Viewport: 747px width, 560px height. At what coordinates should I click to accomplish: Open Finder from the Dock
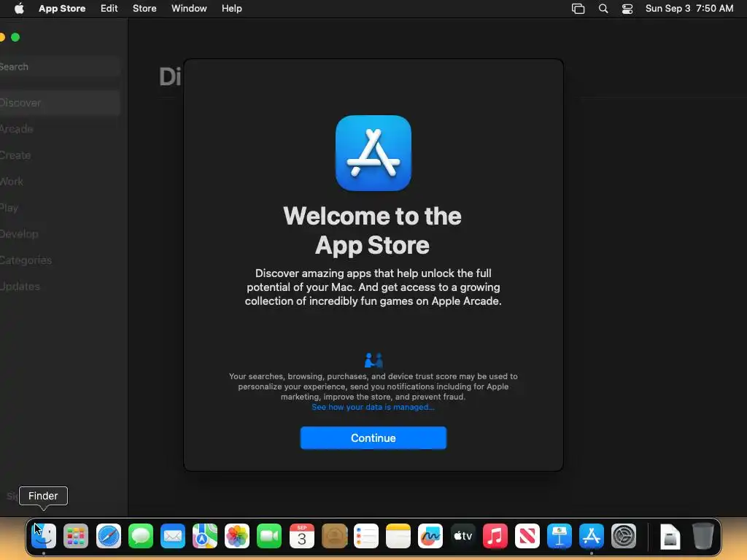click(x=44, y=536)
